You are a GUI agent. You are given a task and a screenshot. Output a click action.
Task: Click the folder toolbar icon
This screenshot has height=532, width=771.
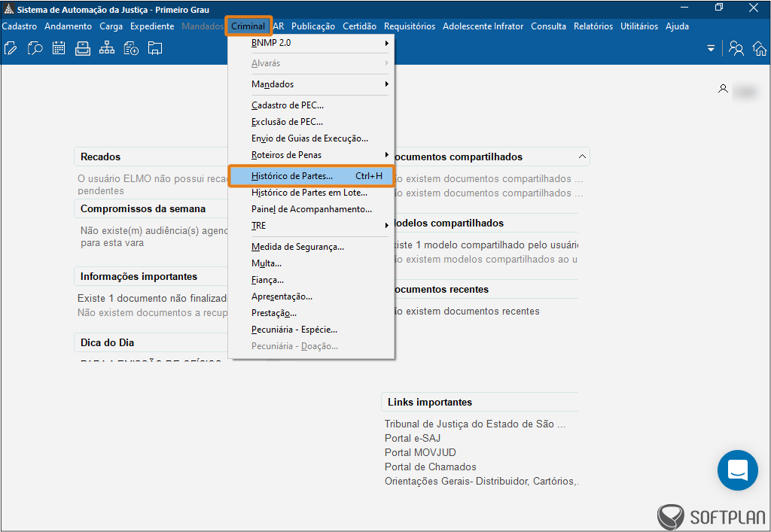click(x=155, y=48)
